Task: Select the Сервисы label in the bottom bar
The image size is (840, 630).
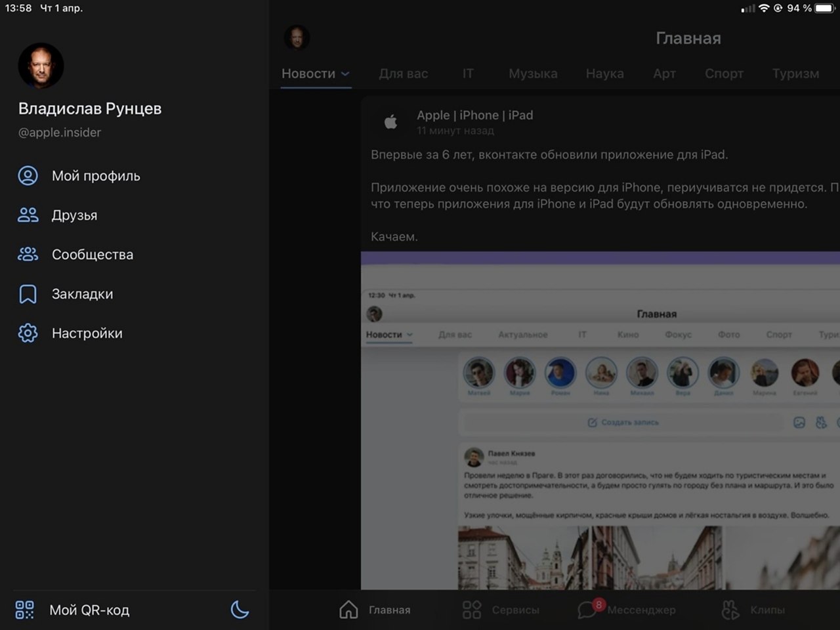Action: pyautogui.click(x=516, y=610)
